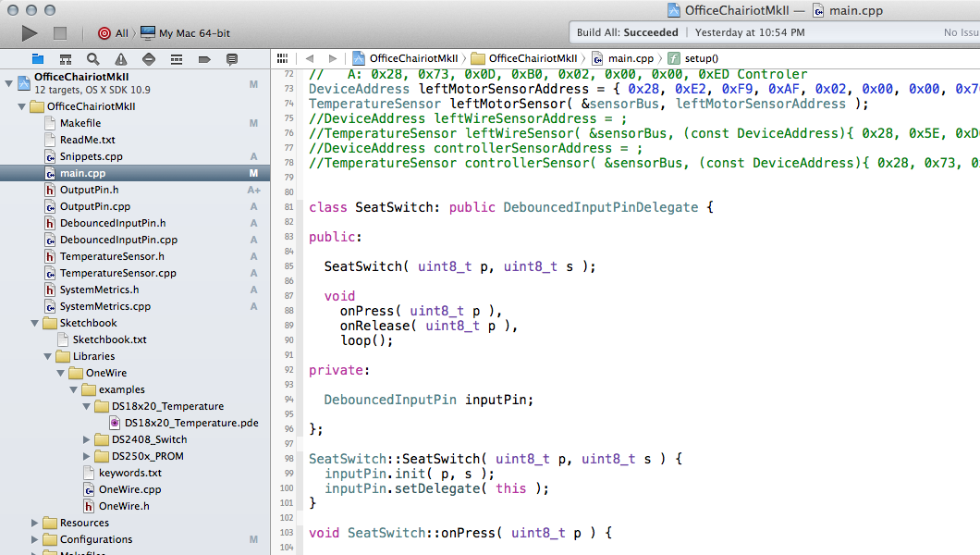Screen dimensions: 980x555
Task: Open the Test navigator diamond icon
Action: 149,59
